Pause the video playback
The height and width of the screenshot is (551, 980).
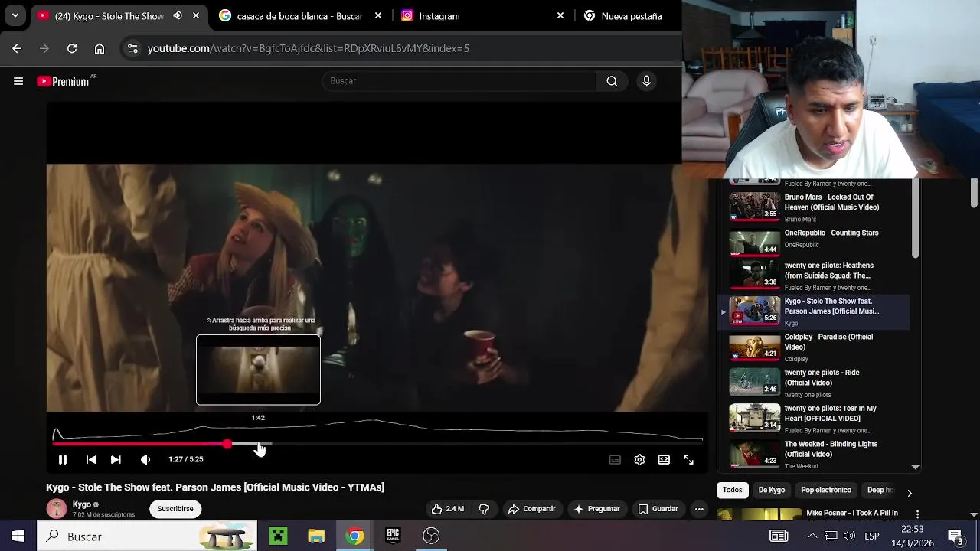coord(63,459)
